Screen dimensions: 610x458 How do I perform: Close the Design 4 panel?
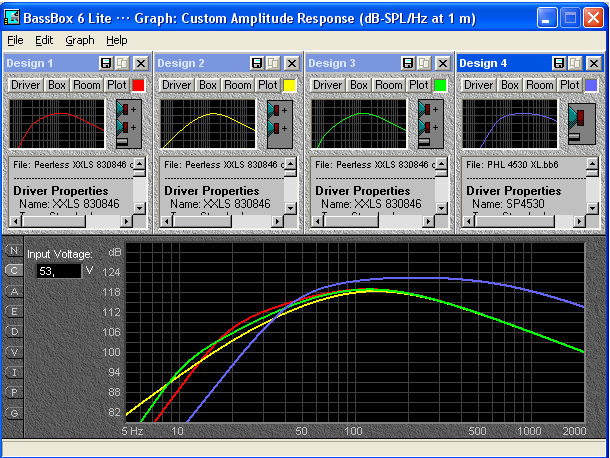(x=594, y=63)
